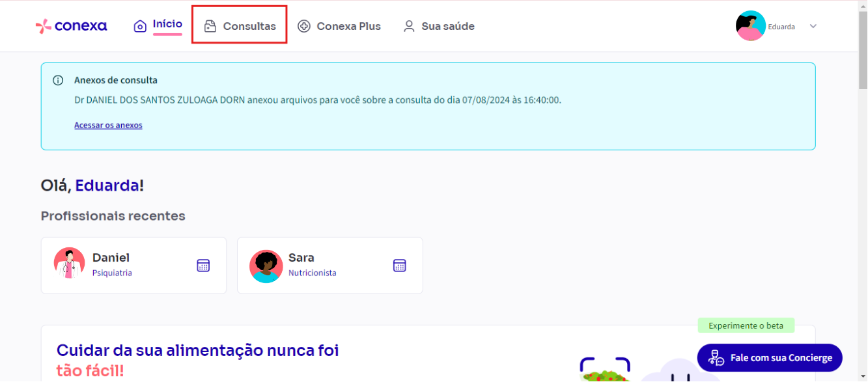Click the info icon in Anexos banner
Image resolution: width=868 pixels, height=382 pixels.
(58, 81)
